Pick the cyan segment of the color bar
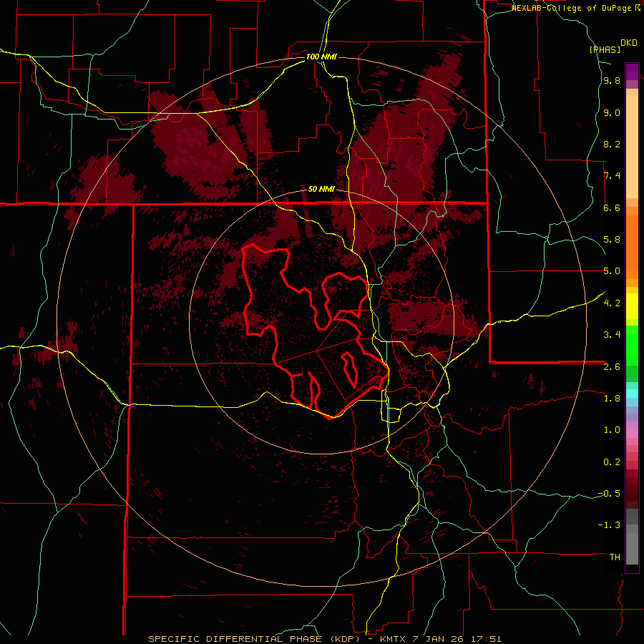Screen dimensions: 644x644 point(632,394)
